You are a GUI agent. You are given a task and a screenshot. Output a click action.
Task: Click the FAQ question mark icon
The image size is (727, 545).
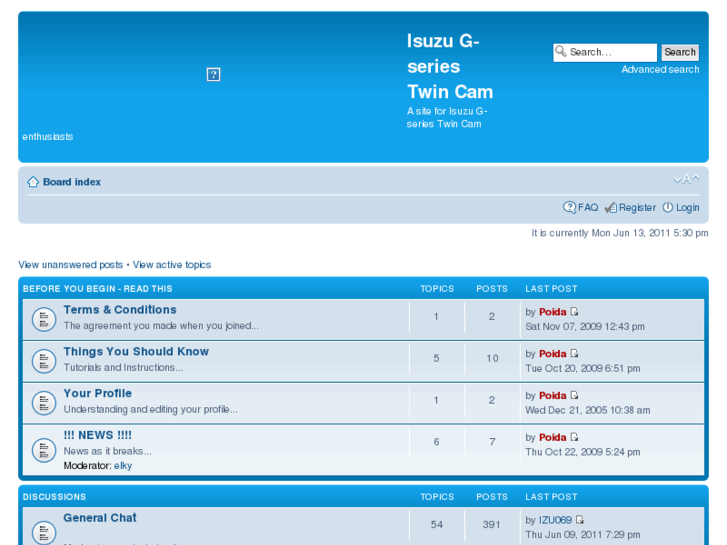(569, 207)
